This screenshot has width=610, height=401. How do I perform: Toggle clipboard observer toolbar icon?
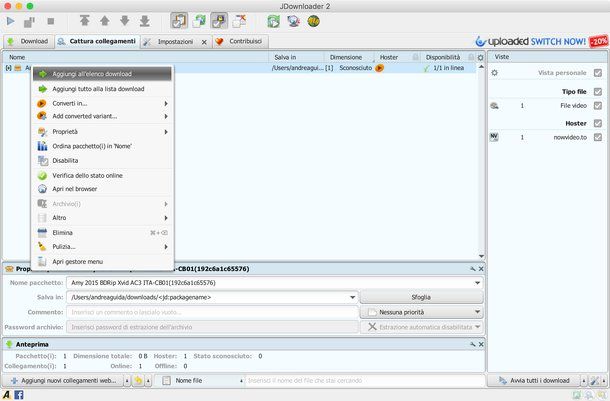[179, 21]
